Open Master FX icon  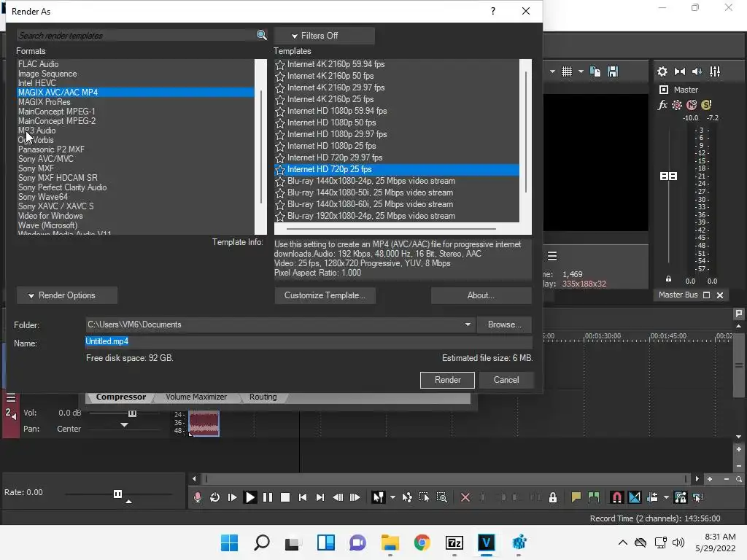[x=662, y=105]
